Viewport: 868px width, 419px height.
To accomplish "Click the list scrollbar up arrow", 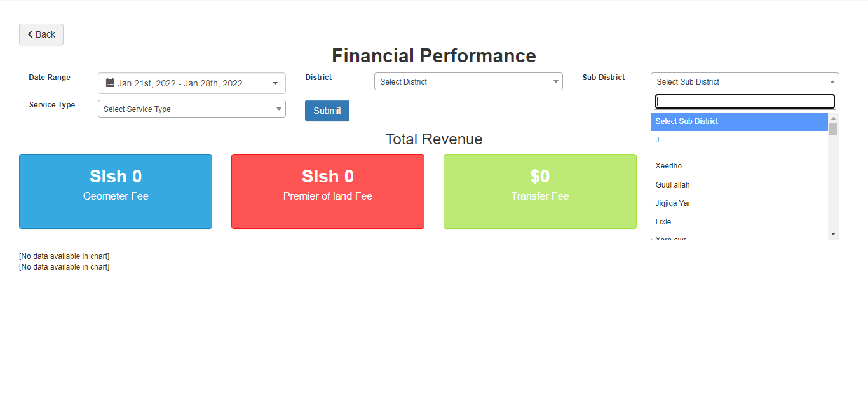I will coord(834,118).
